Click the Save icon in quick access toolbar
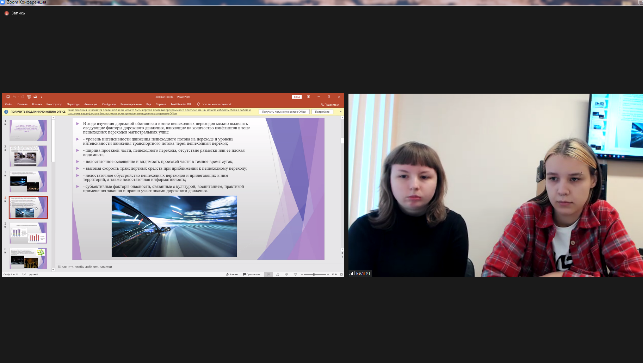643x363 pixels. 8,97
